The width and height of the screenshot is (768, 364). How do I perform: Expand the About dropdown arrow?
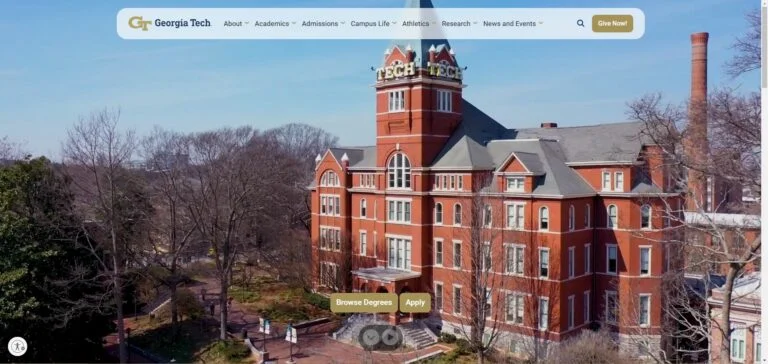tap(246, 23)
